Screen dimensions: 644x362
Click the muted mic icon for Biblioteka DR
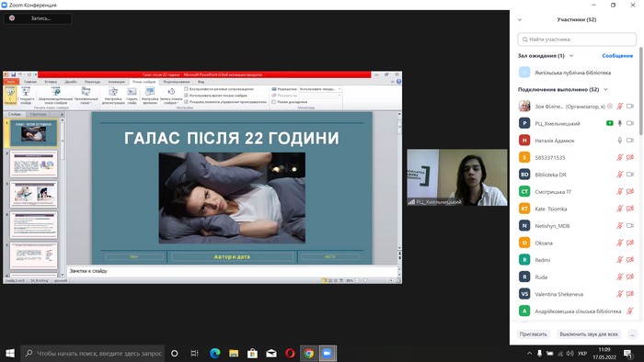point(620,175)
